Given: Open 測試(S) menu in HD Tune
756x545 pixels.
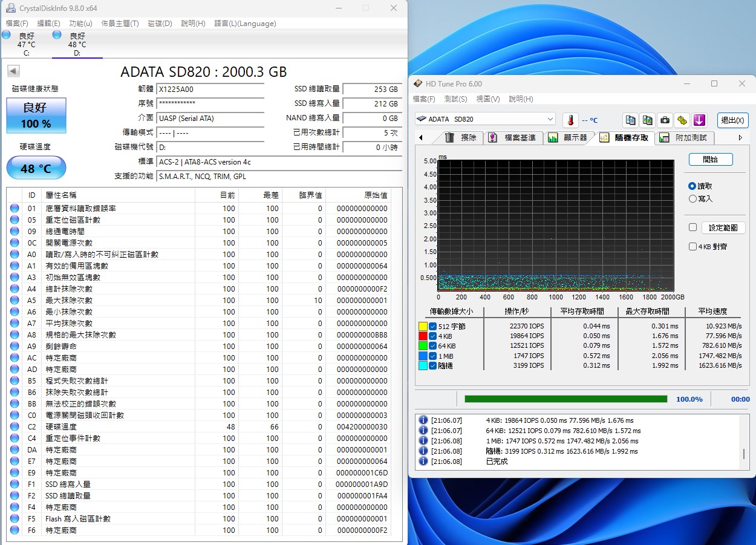Looking at the screenshot, I should pyautogui.click(x=455, y=99).
